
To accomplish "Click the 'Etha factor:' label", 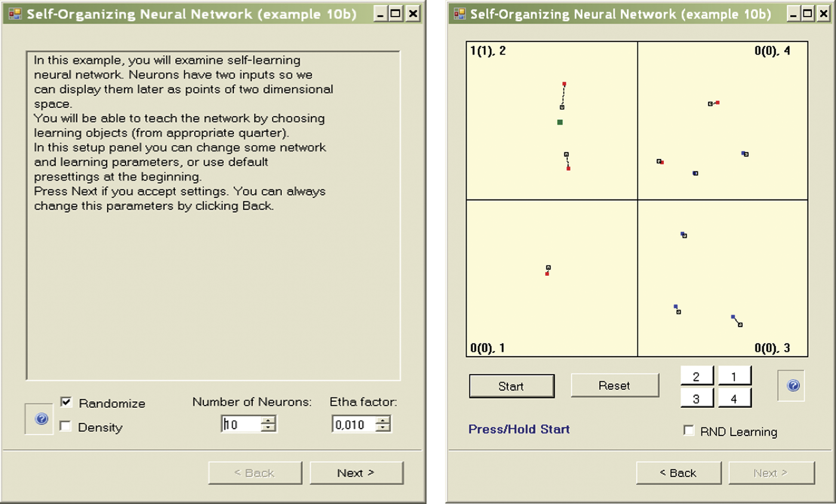I will pyautogui.click(x=363, y=402).
